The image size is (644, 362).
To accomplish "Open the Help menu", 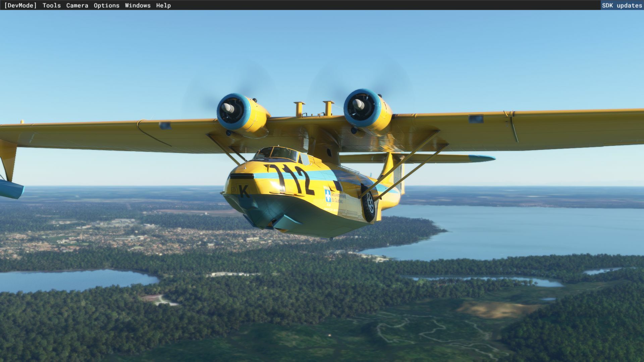I will tap(163, 5).
